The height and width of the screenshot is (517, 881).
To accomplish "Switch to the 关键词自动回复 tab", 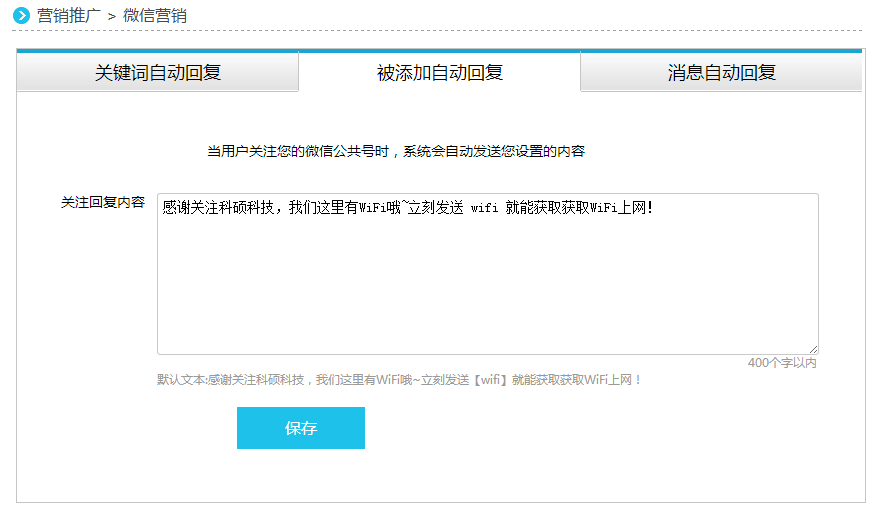I will [x=158, y=72].
